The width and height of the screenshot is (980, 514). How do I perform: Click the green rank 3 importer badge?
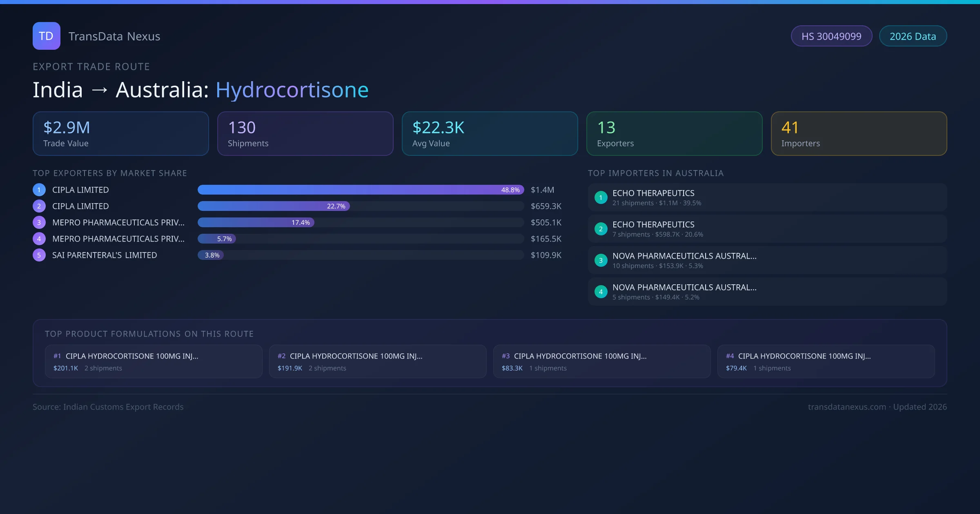coord(601,260)
